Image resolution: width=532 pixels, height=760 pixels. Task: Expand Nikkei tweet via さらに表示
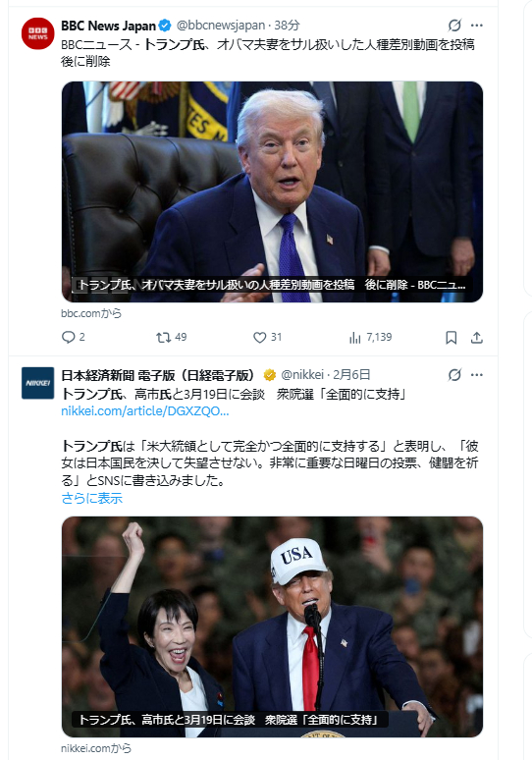pyautogui.click(x=92, y=498)
